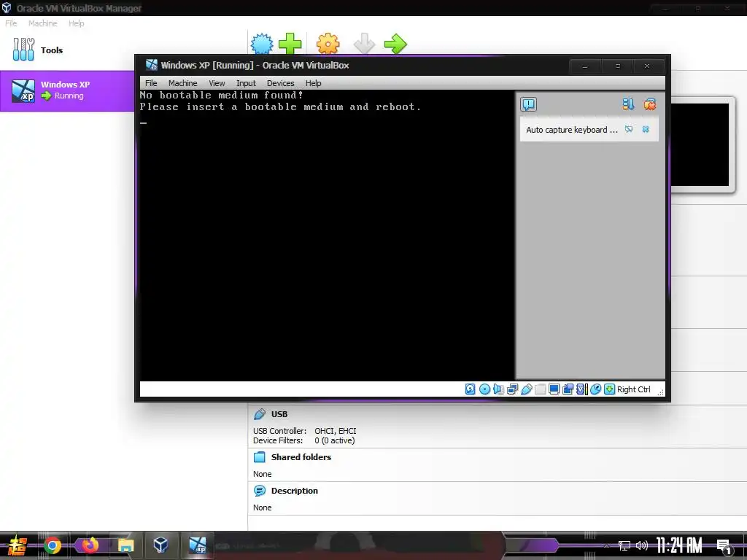Maximize the Windows XP VM window
This screenshot has height=560, width=747.
click(x=617, y=66)
